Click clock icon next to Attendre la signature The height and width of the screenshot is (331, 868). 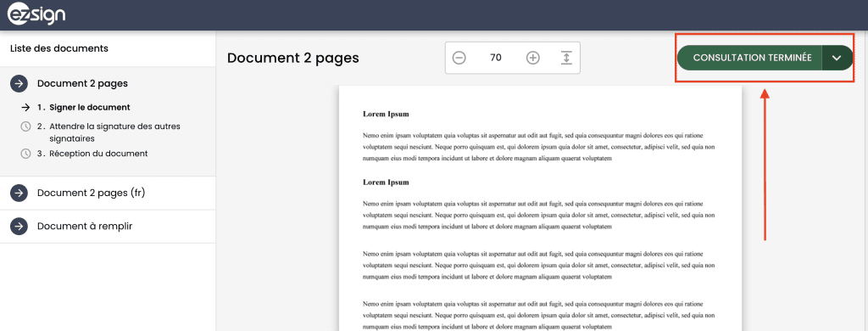[x=25, y=126]
